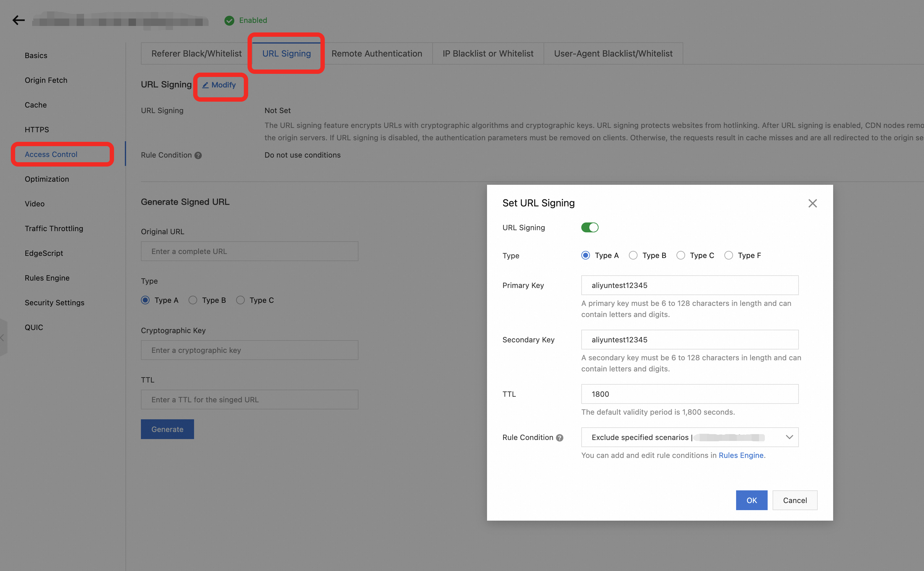Click the Original URL input field
924x571 pixels.
pos(250,251)
